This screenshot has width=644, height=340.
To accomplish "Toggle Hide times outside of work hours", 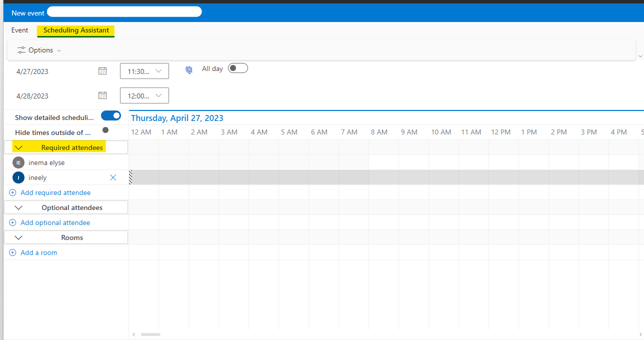I will tap(105, 130).
